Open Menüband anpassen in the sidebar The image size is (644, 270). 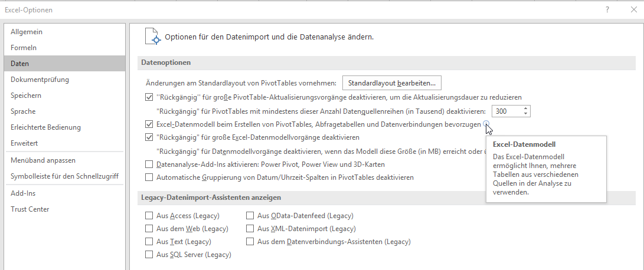(43, 160)
